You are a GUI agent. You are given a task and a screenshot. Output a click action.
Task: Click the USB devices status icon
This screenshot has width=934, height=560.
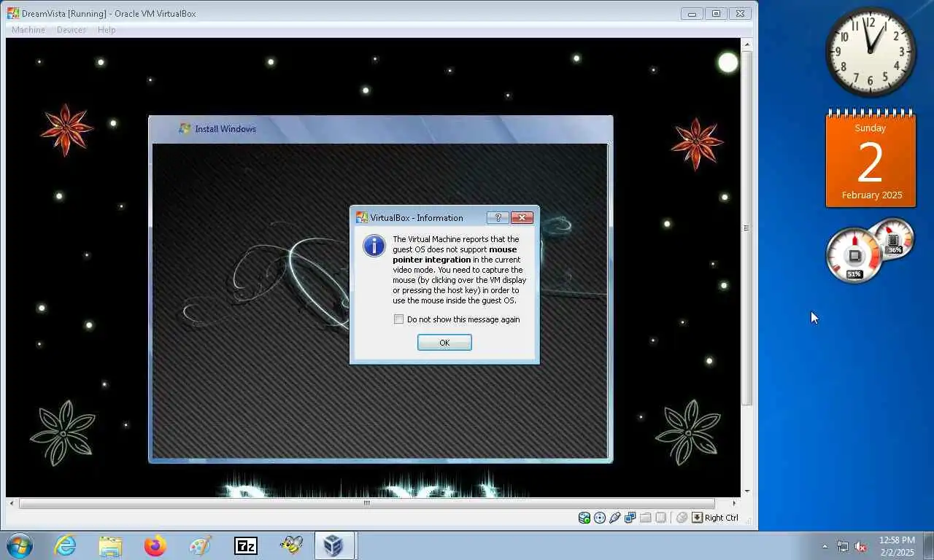point(615,518)
